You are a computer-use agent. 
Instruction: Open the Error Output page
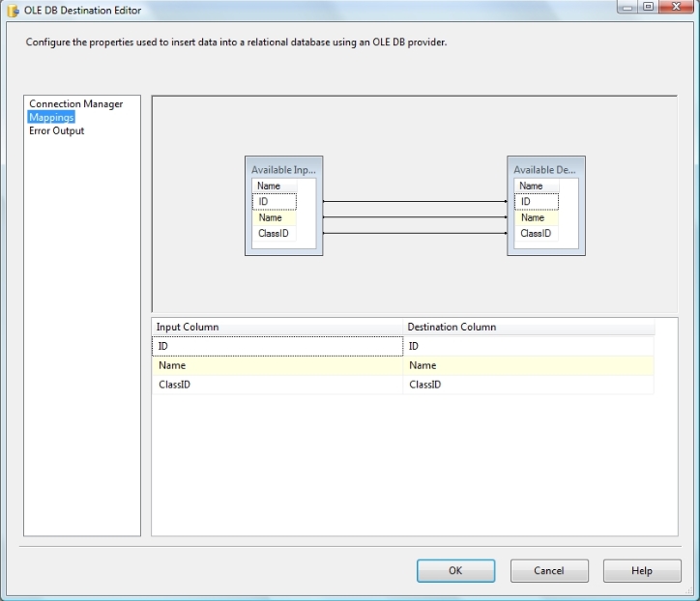click(x=56, y=130)
